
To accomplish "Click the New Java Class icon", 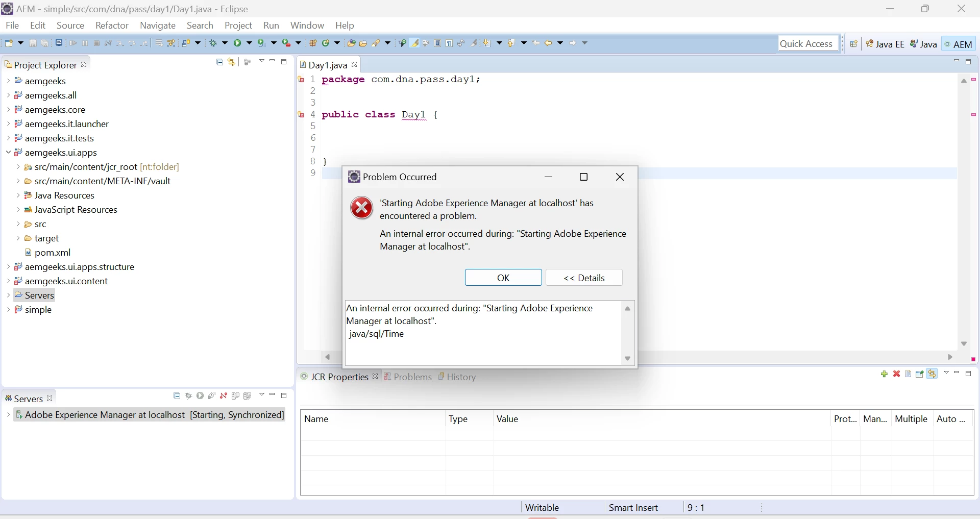I will coord(326,43).
